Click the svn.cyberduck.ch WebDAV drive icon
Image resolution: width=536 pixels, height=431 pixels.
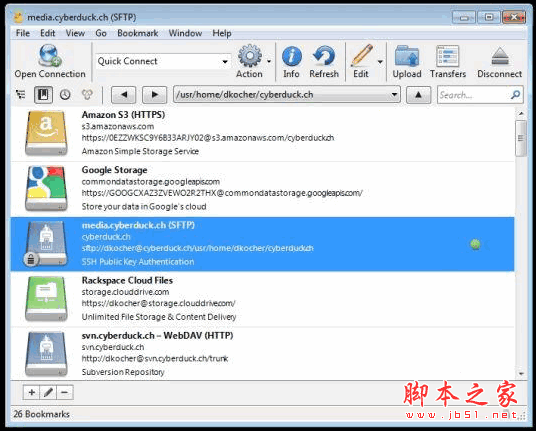click(46, 354)
